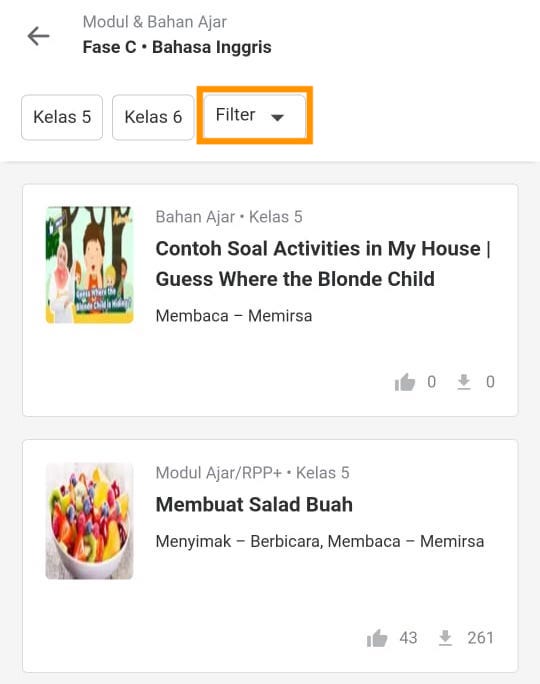This screenshot has height=684, width=540.
Task: Click Bahan Ajar Kelas 5 label
Action: pos(229,217)
